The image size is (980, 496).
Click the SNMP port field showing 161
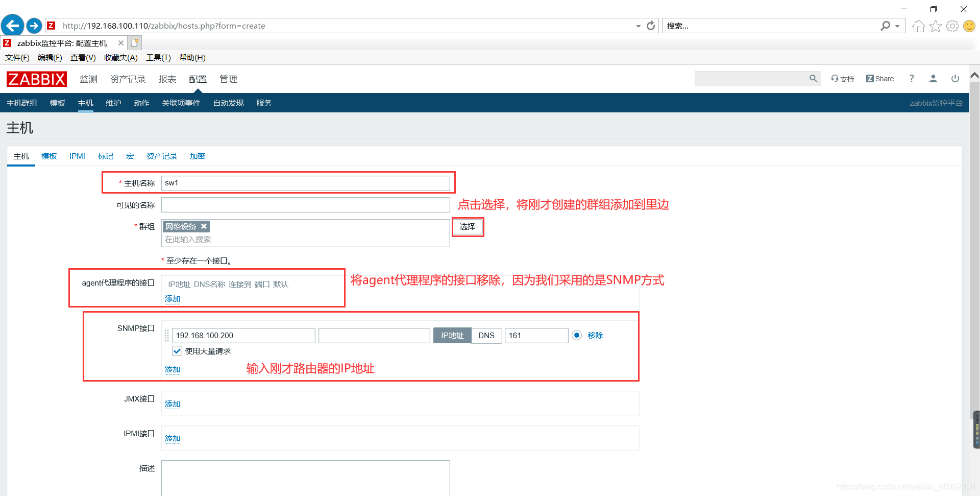point(536,336)
